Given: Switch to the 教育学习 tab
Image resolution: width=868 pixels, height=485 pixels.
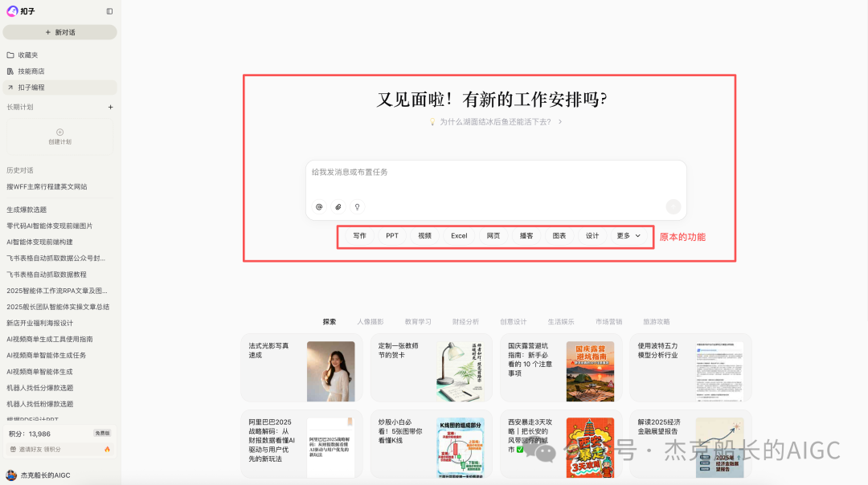Looking at the screenshot, I should point(418,321).
